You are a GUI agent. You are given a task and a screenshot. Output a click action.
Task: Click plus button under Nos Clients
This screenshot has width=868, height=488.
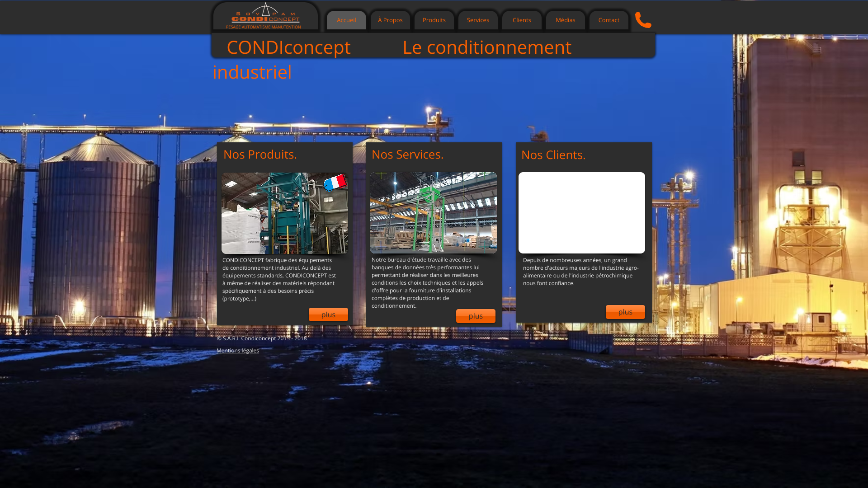(625, 312)
